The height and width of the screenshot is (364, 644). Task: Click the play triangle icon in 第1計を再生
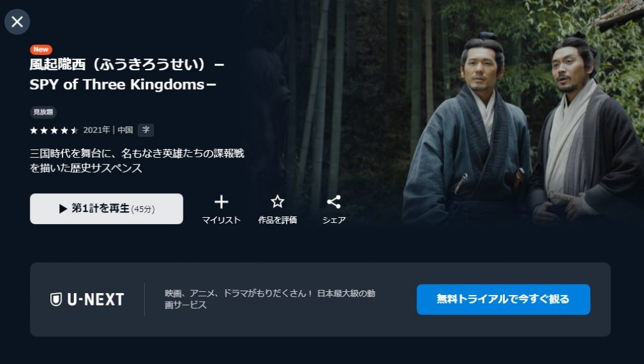tap(63, 209)
